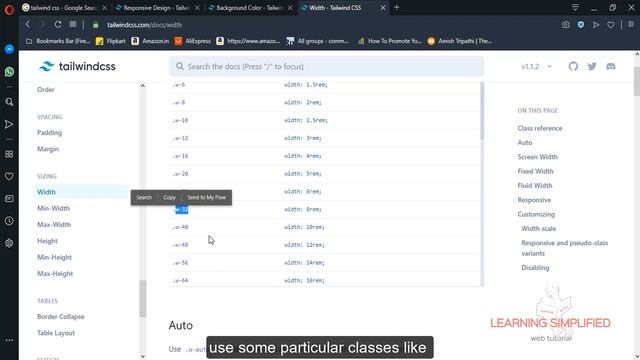640x360 pixels.
Task: Open Speed Dial start page button
Action: pos(73,24)
